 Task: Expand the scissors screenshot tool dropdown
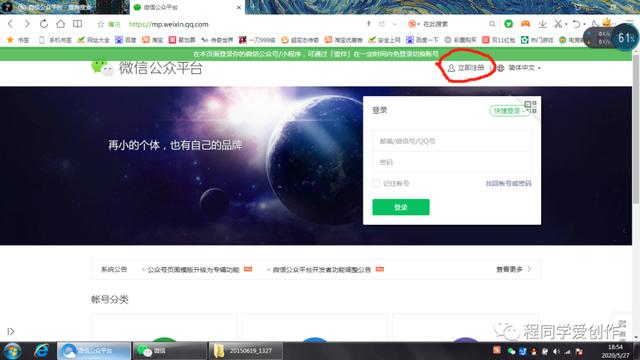click(x=566, y=24)
